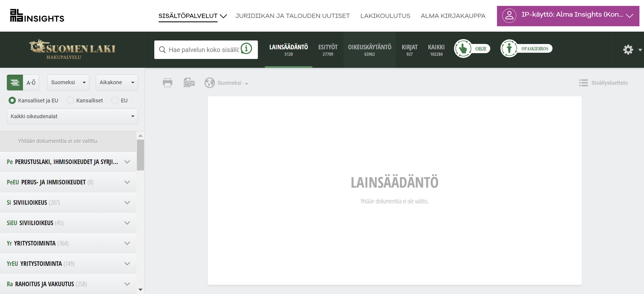Open the Suomeksi language dropdown in sidebar
The image size is (644, 294).
[x=68, y=83]
